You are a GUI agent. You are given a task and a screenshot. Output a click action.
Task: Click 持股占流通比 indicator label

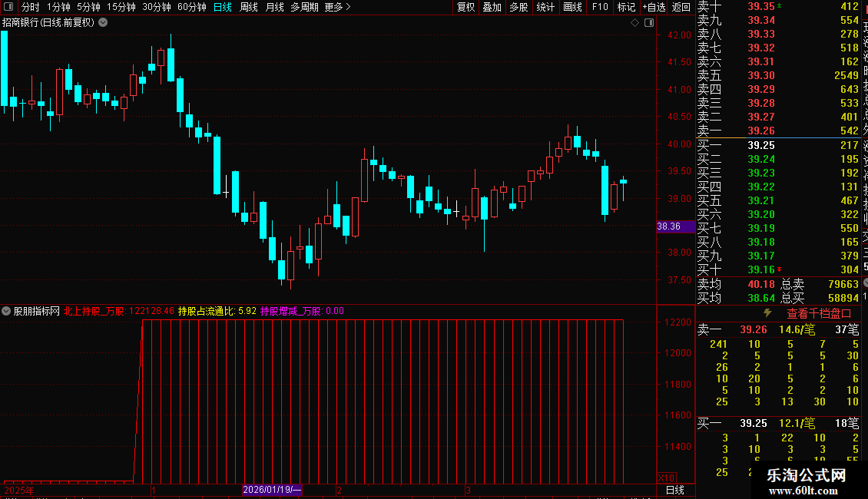[x=207, y=311]
